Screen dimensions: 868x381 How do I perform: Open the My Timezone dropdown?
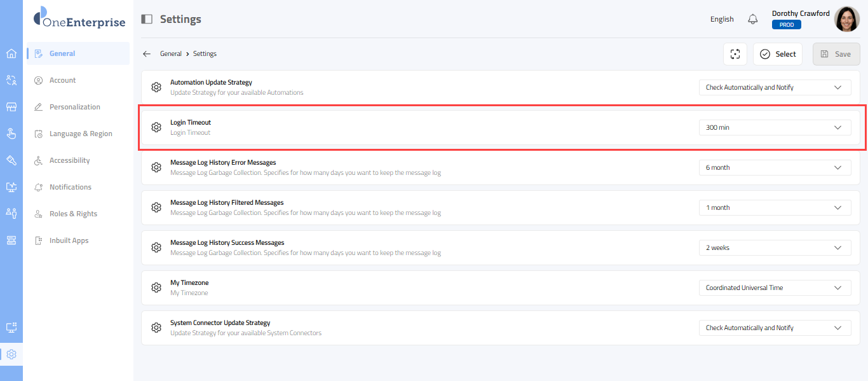click(775, 287)
